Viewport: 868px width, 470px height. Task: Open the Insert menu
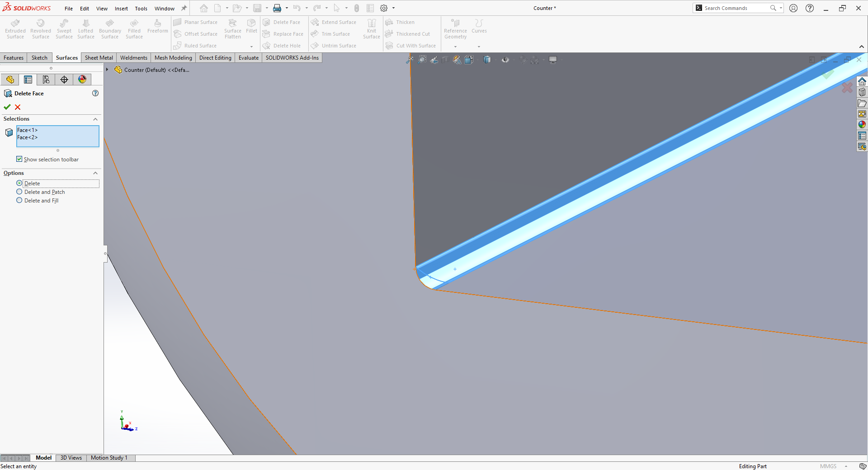[121, 8]
